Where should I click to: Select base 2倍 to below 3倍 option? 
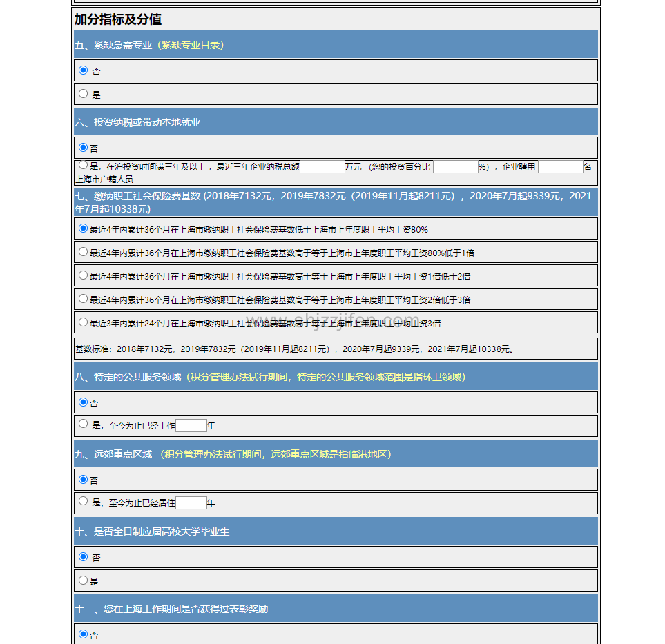tap(84, 299)
